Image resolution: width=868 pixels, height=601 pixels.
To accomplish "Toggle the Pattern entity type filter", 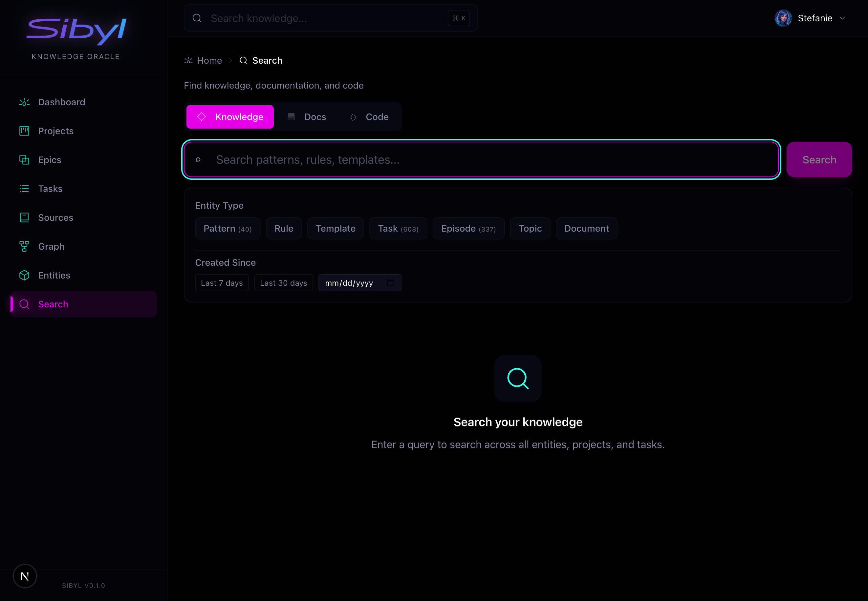I will click(x=228, y=229).
